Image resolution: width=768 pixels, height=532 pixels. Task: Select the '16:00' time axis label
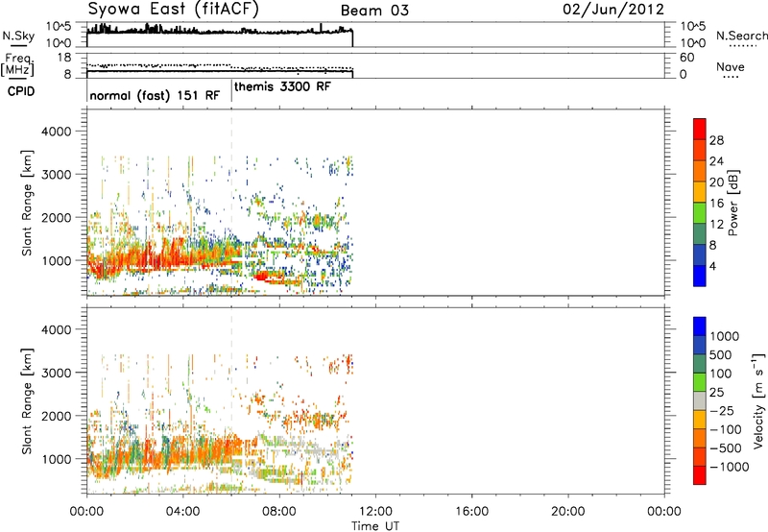coord(471,512)
